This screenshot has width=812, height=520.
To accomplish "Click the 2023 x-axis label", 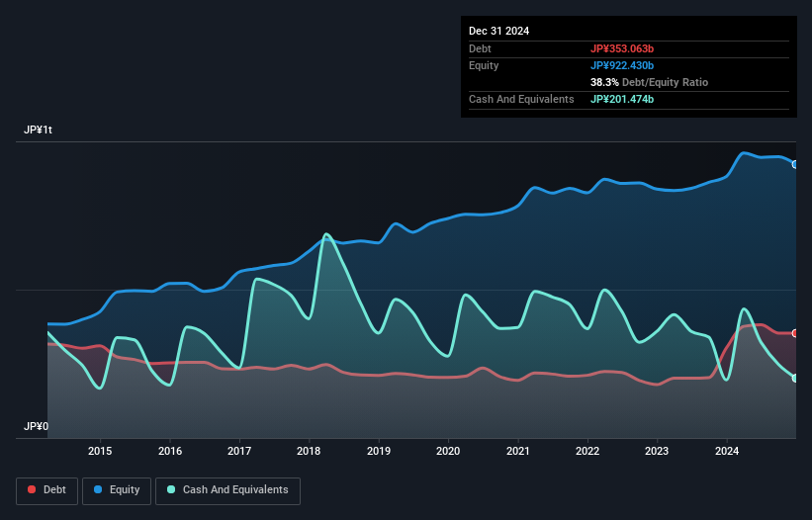I will (657, 451).
